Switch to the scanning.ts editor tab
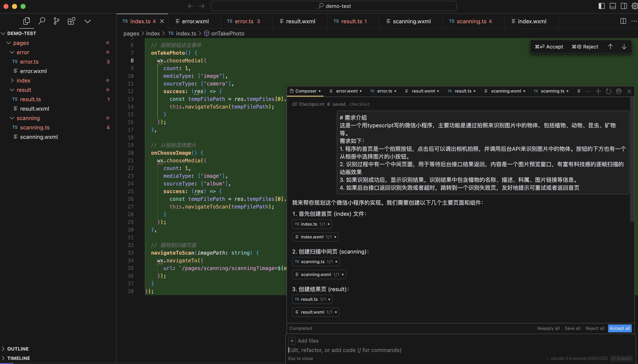 point(473,21)
